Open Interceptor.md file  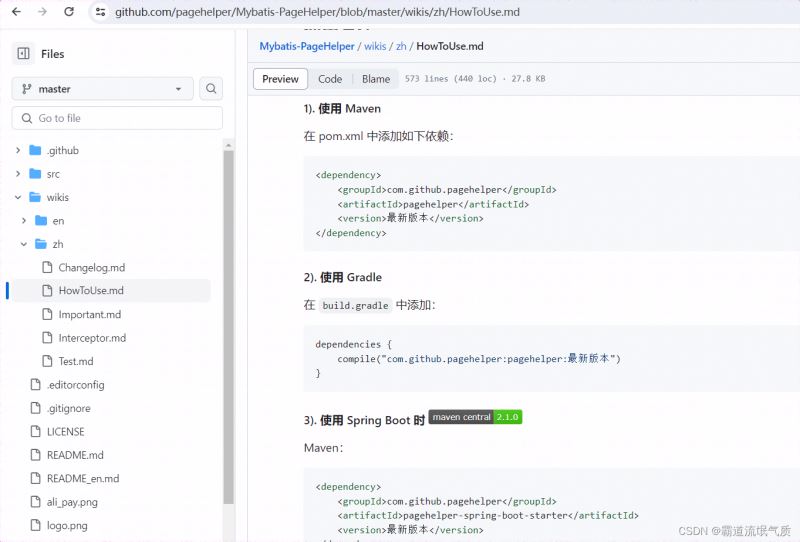[92, 338]
